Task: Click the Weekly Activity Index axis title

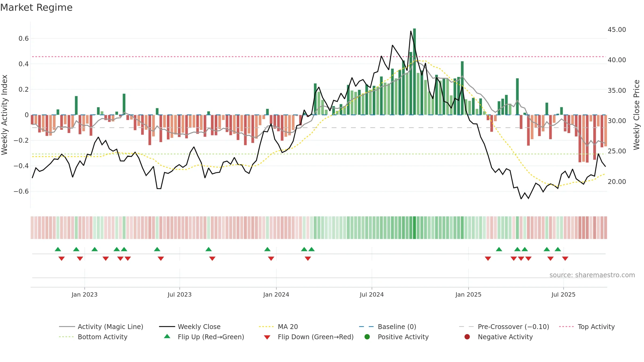Action: click(5, 115)
